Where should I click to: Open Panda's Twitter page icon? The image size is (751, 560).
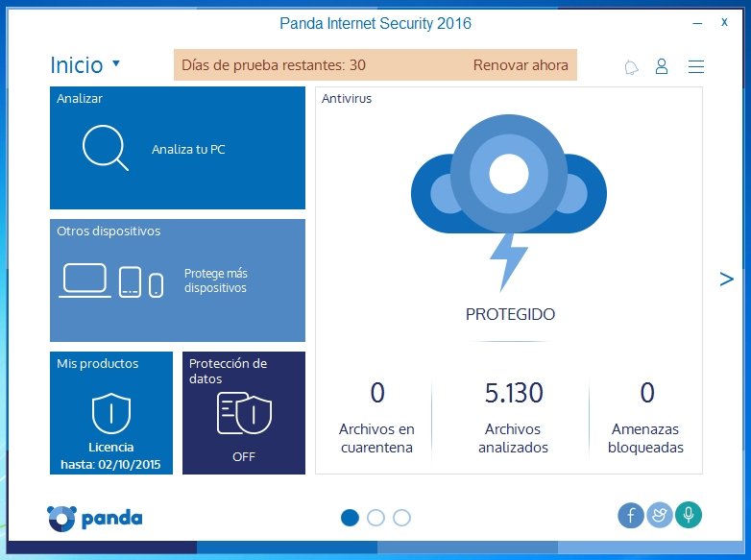click(660, 516)
